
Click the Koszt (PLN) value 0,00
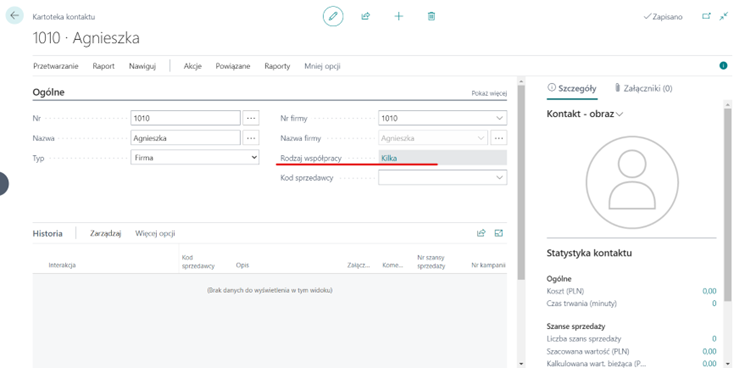[709, 291]
